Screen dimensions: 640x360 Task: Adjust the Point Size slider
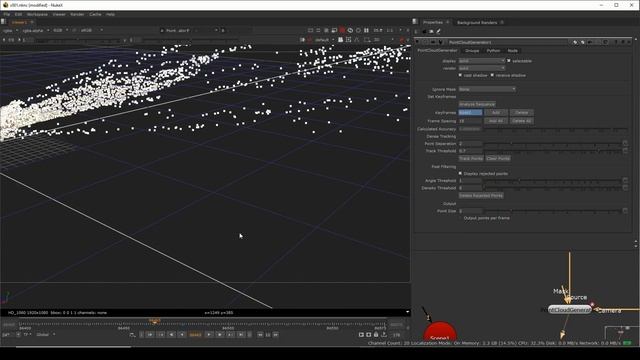[552, 211]
